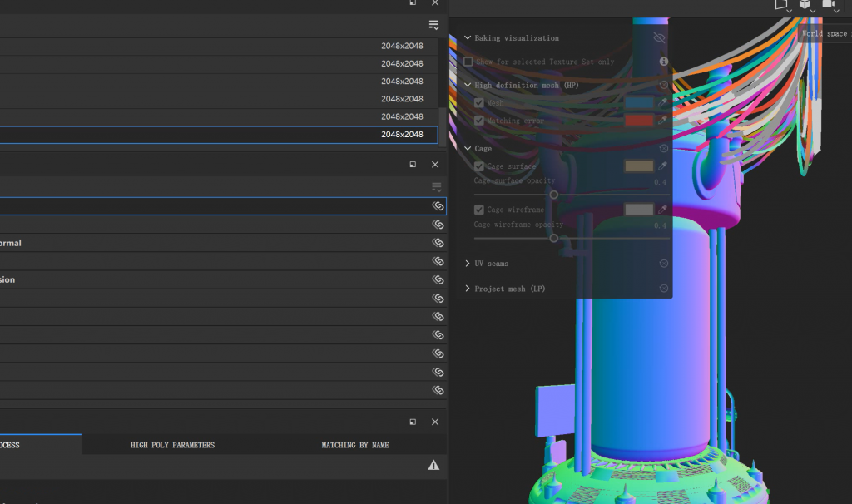Expand the UV seams section
This screenshot has width=852, height=504.
(468, 264)
